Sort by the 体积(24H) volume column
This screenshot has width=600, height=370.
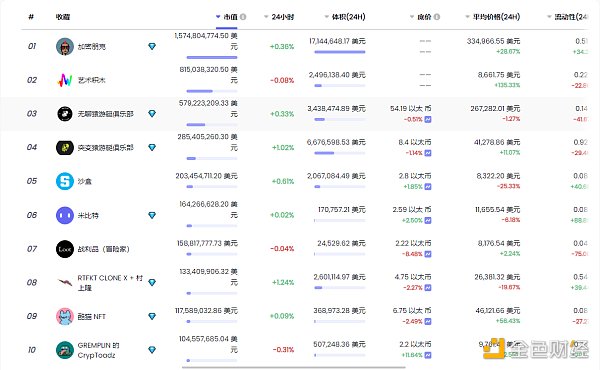[x=345, y=17]
